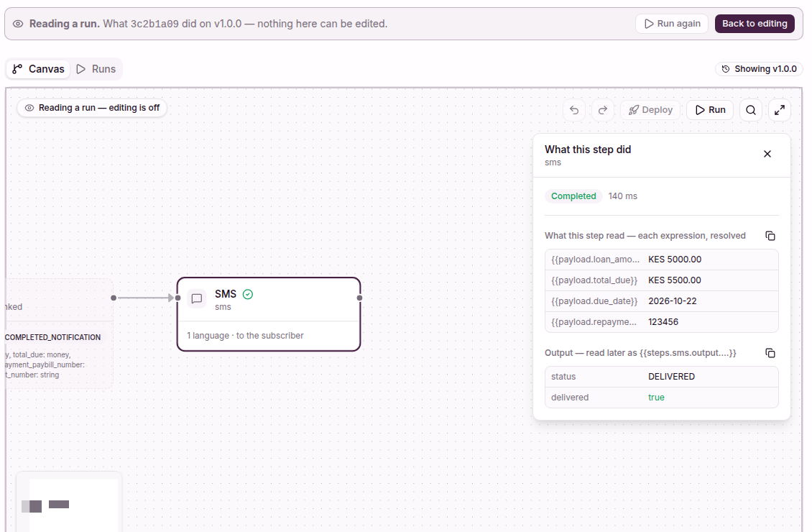This screenshot has height=532, width=812.
Task: Select the KES 5000.00 value
Action: (x=675, y=260)
